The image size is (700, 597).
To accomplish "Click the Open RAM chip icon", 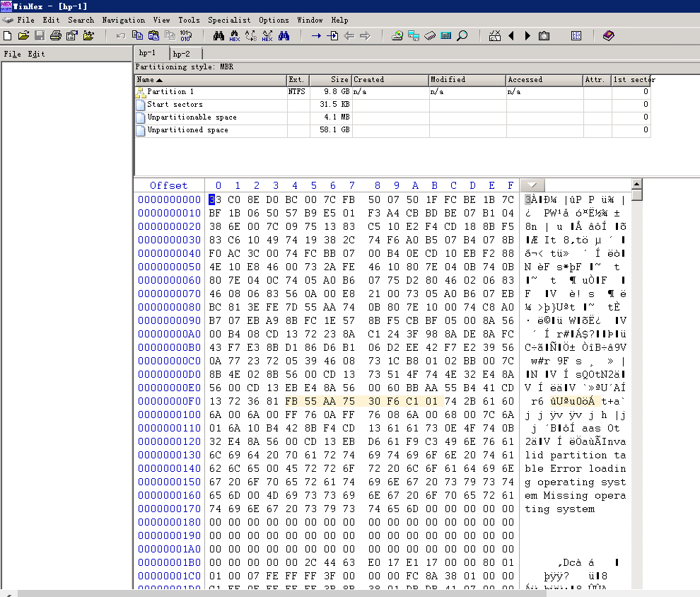I will coord(430,36).
